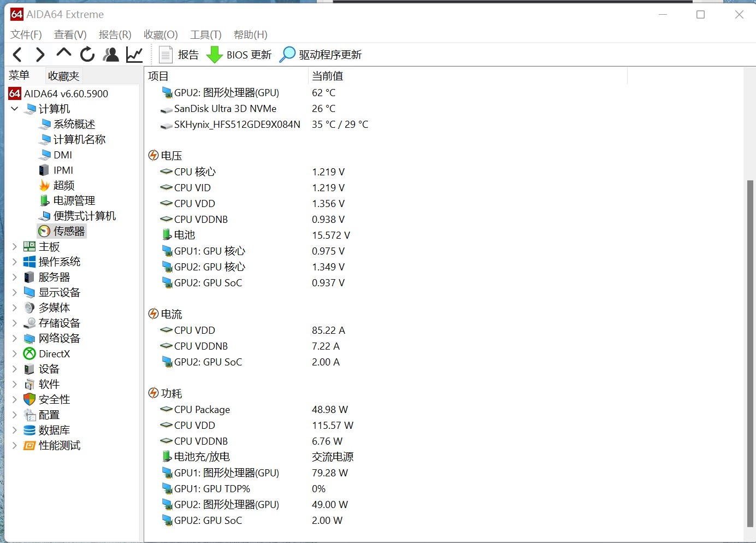756x543 pixels.
Task: Select the 数据库 database icon
Action: pos(29,430)
